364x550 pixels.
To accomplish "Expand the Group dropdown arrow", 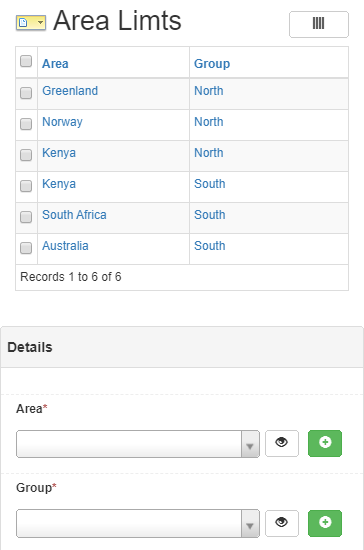I will [250, 524].
